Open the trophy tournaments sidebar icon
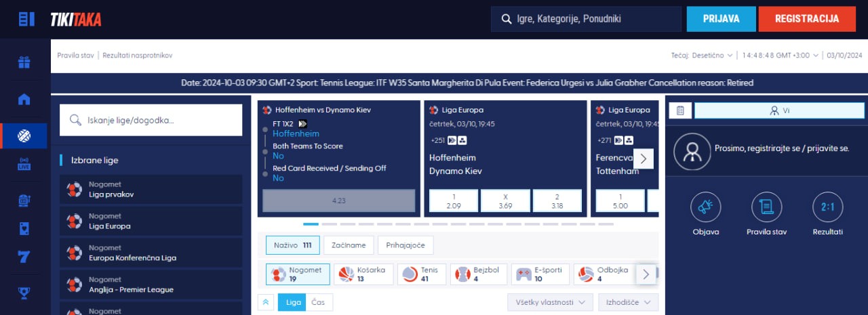Screen dimensions: 868x315 point(24,293)
